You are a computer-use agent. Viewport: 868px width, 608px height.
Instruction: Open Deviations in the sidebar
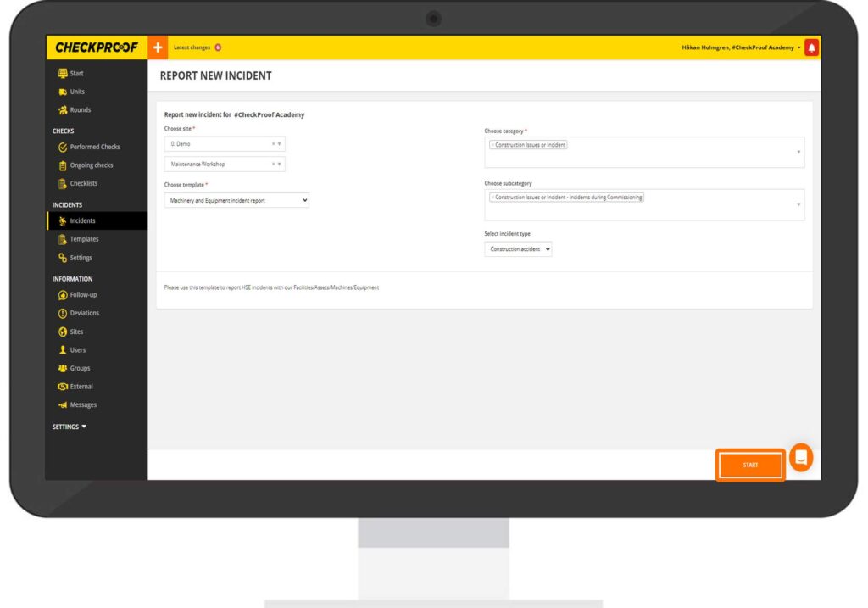pos(84,313)
